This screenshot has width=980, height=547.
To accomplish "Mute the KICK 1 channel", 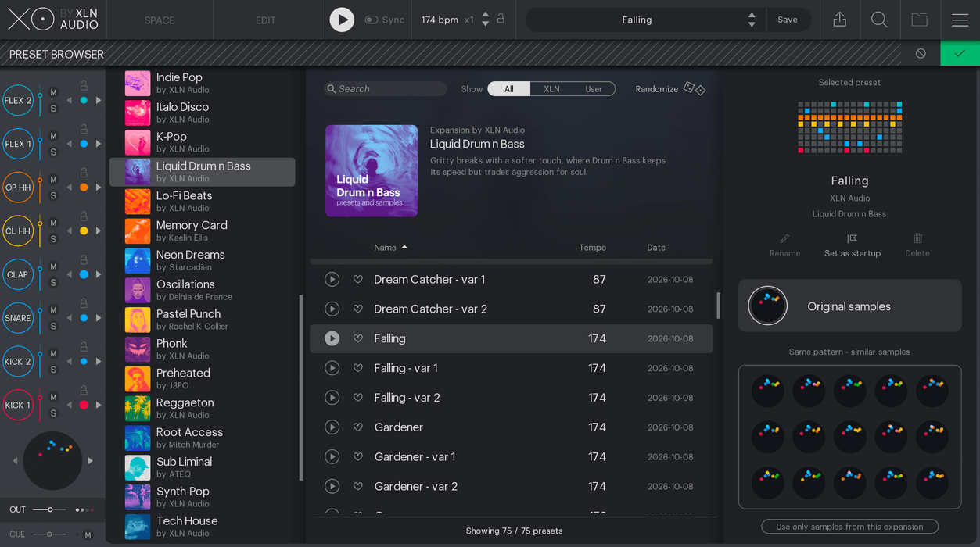I will [x=53, y=397].
